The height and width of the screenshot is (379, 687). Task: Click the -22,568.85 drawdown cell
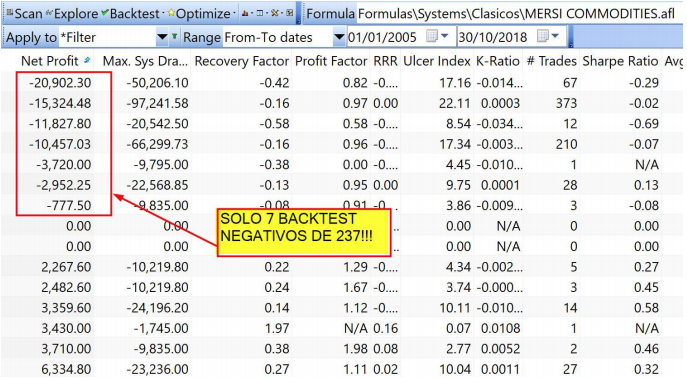click(157, 185)
